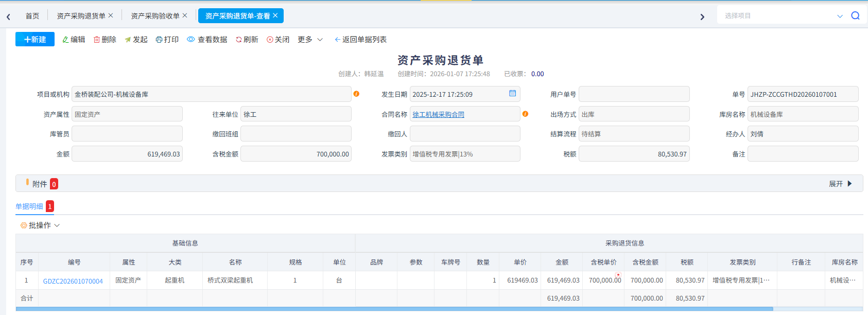868x315 pixels.
Task: Click the Refresh (刷新) toolbar icon
Action: [239, 40]
